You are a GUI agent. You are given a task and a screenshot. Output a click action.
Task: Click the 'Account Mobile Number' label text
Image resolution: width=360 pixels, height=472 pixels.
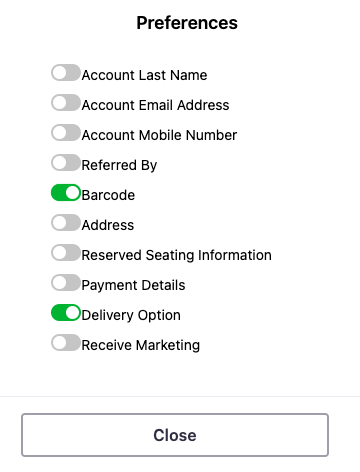[159, 135]
